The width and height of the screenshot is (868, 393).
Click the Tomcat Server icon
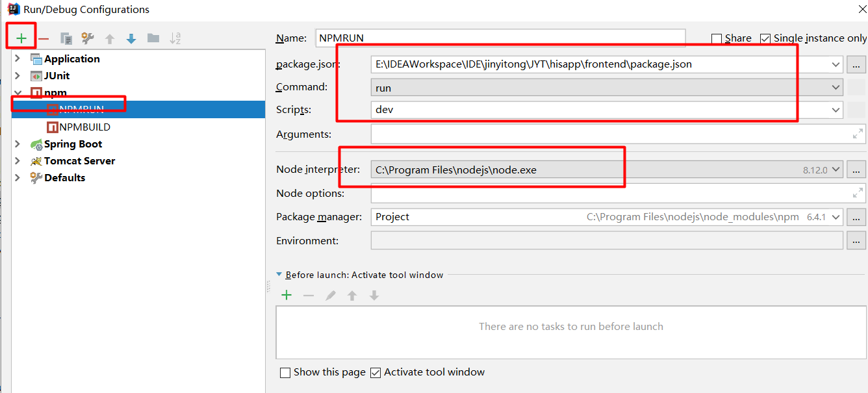(36, 161)
